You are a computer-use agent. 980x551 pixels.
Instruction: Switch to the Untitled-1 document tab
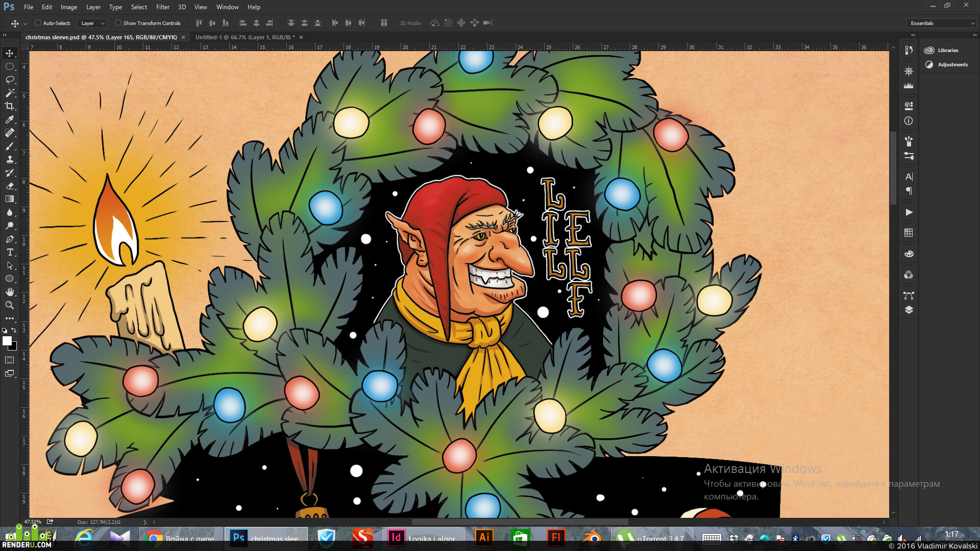(x=245, y=37)
